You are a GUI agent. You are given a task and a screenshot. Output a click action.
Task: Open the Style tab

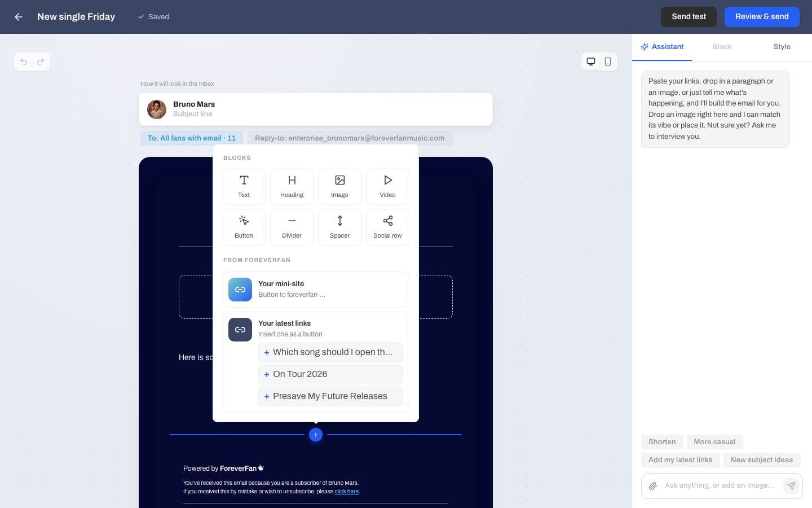pyautogui.click(x=782, y=47)
